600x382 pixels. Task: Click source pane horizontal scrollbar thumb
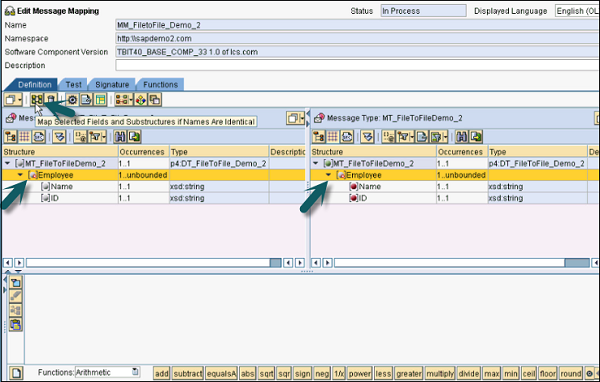[276, 263]
